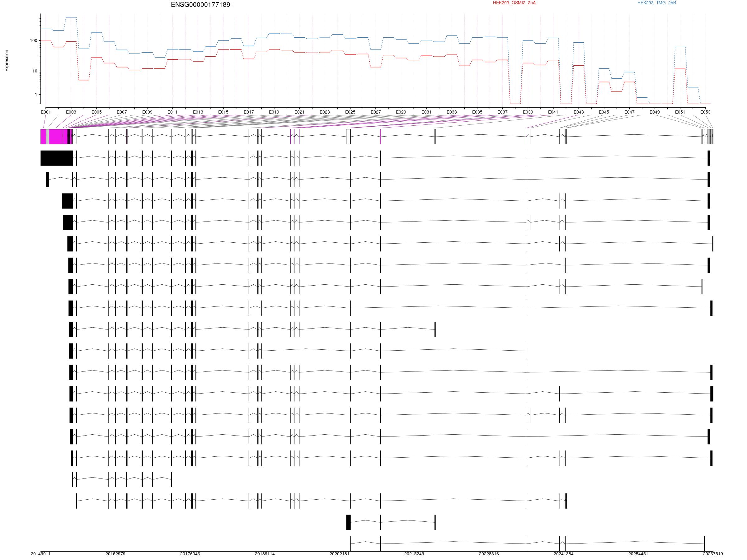Click the black exon of the second-to-last transcript

click(349, 523)
